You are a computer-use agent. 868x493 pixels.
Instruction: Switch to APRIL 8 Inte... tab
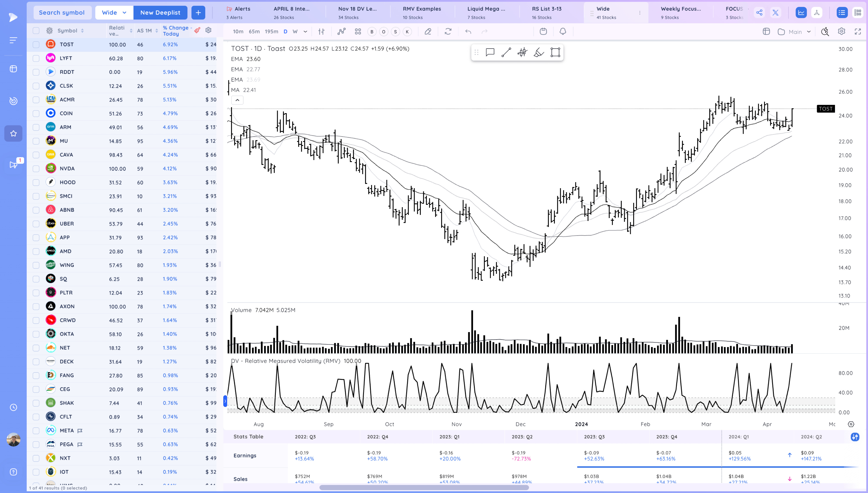click(292, 13)
